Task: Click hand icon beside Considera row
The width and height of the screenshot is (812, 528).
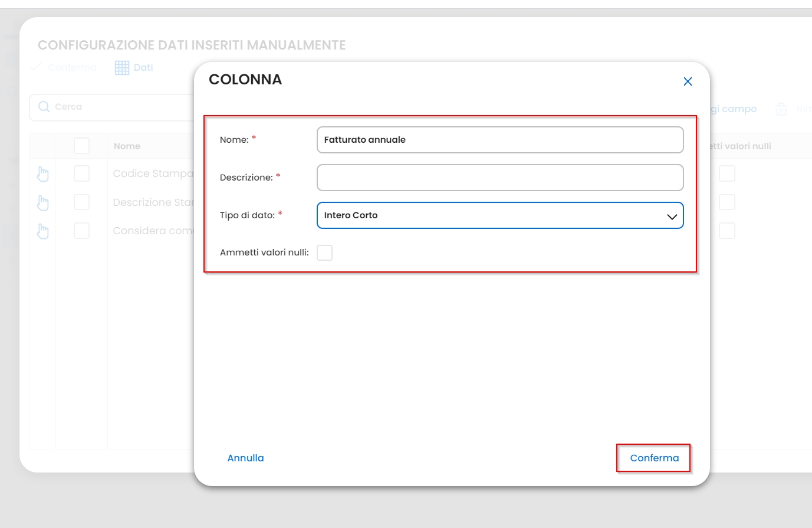Action: point(43,231)
